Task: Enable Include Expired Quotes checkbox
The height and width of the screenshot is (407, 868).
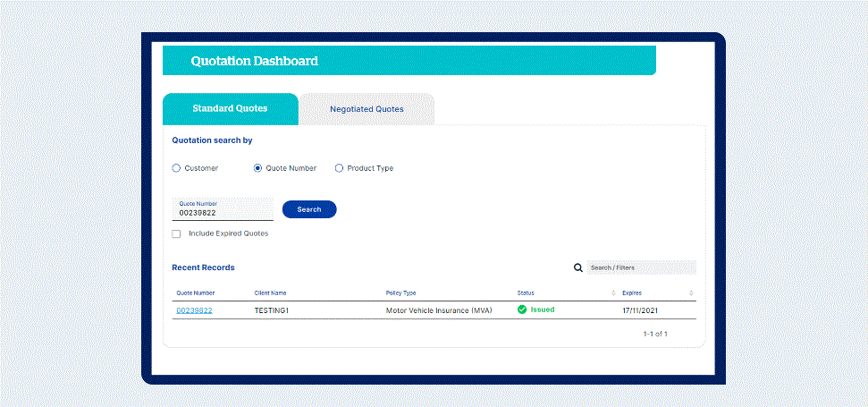Action: tap(176, 234)
